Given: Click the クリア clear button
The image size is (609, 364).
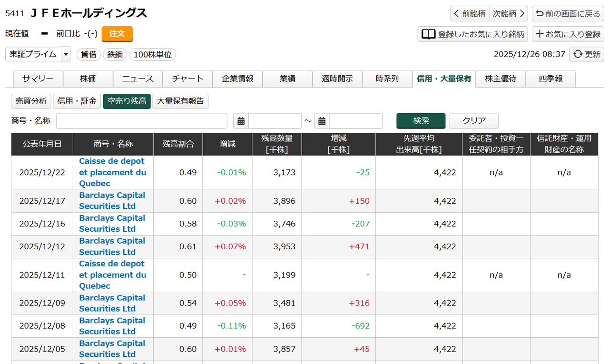Looking at the screenshot, I should click(x=474, y=121).
